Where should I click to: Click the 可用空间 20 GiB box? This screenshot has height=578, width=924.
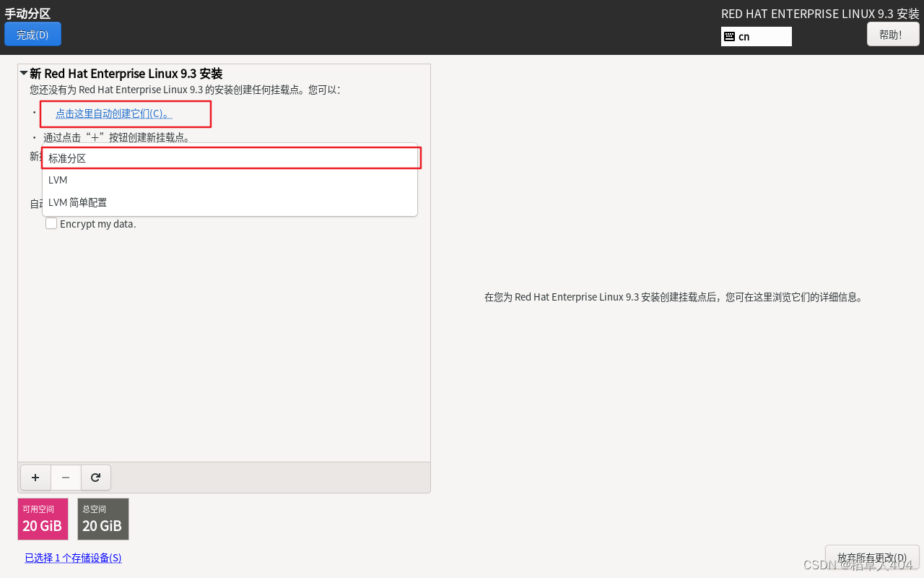pyautogui.click(x=43, y=519)
